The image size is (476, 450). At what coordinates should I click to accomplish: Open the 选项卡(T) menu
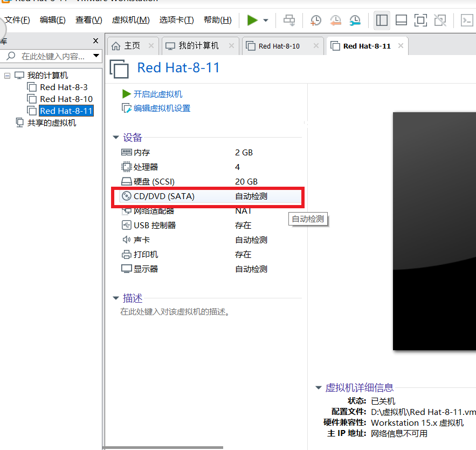[x=176, y=20]
